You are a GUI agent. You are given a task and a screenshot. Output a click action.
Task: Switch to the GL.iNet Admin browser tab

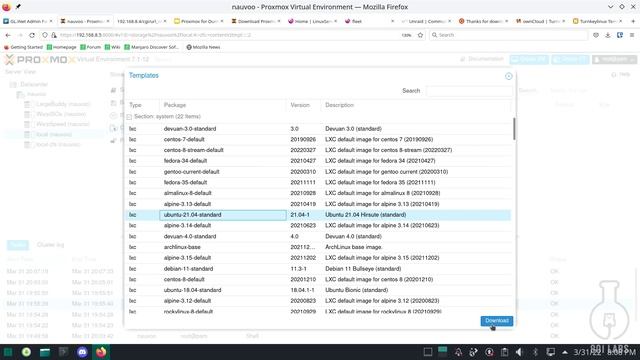[28, 21]
